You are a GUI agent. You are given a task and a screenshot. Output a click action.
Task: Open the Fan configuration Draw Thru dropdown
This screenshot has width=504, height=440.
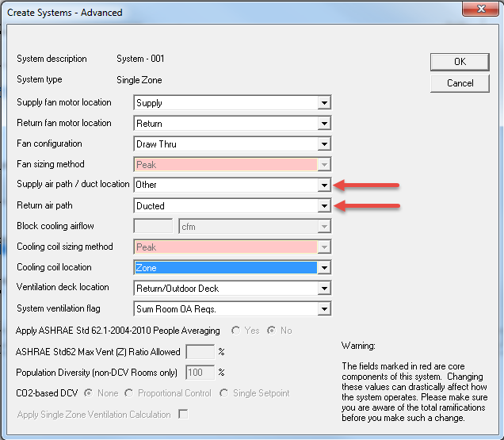324,144
